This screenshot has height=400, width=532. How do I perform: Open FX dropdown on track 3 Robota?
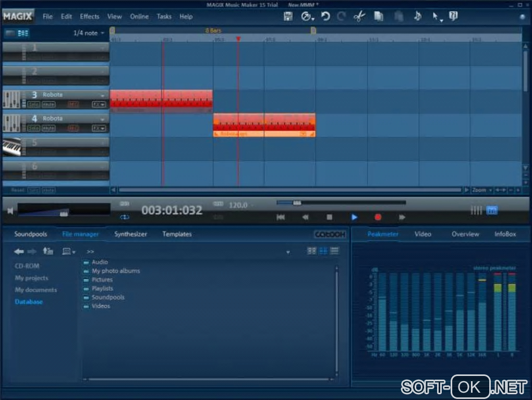click(99, 104)
